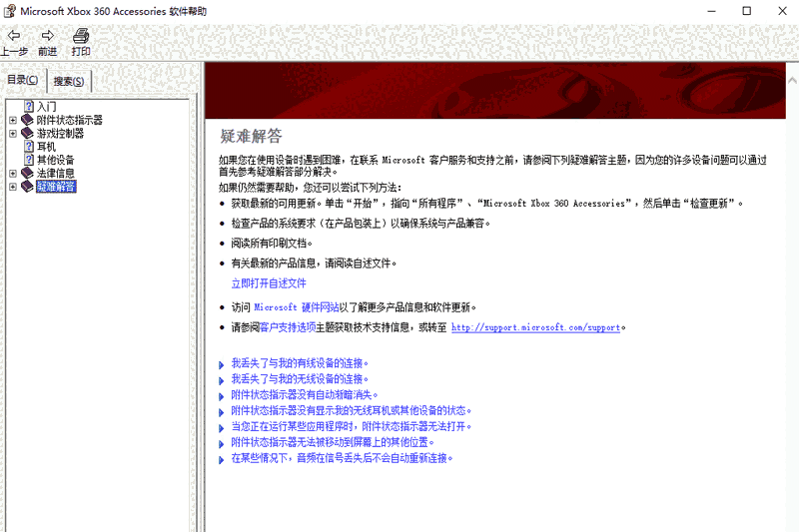
Task: Switch to the 目录(C) tab
Action: (22, 80)
